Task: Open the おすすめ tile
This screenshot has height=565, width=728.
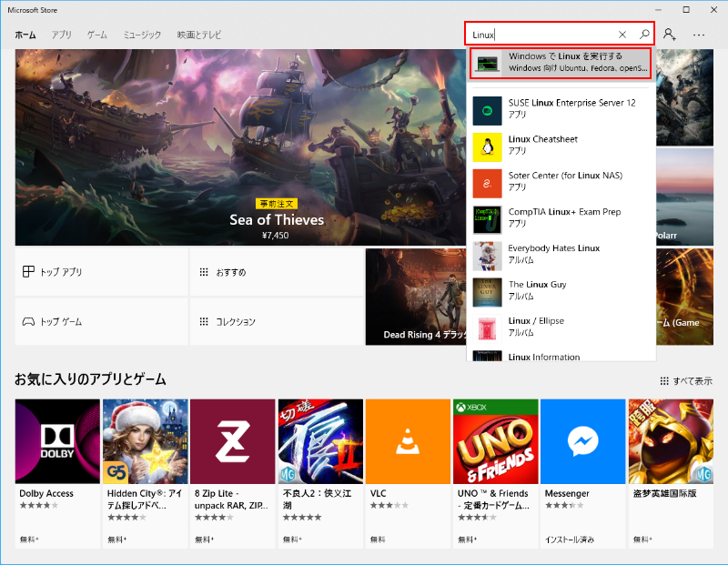Action: pyautogui.click(x=277, y=272)
